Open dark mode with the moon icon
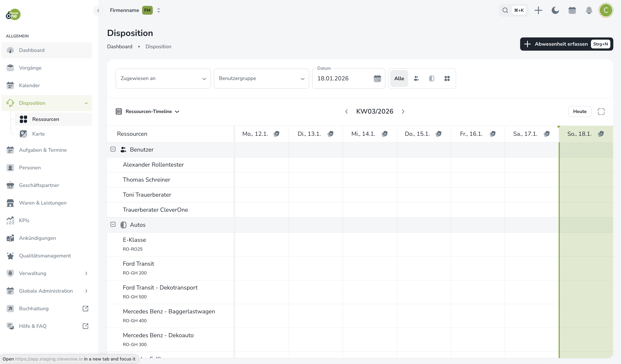 pos(555,10)
